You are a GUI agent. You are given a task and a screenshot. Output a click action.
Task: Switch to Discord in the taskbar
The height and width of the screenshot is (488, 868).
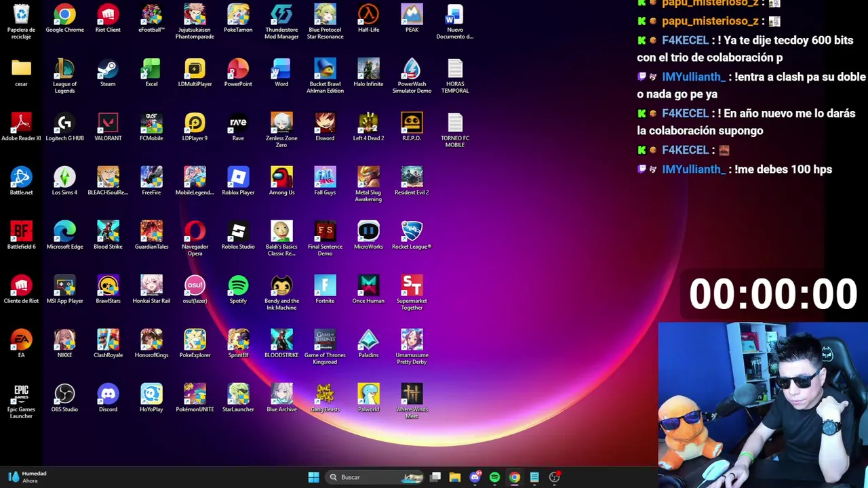(475, 477)
